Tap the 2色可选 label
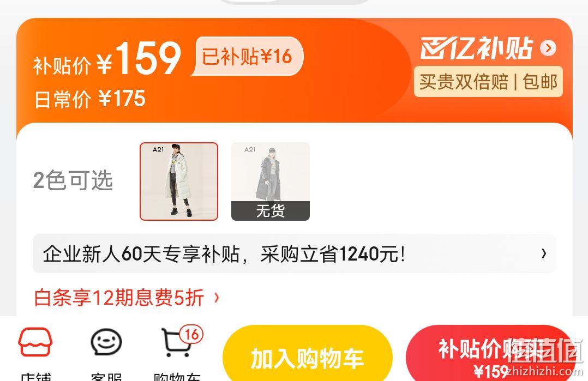Screen dimensions: 588x381 (73, 180)
